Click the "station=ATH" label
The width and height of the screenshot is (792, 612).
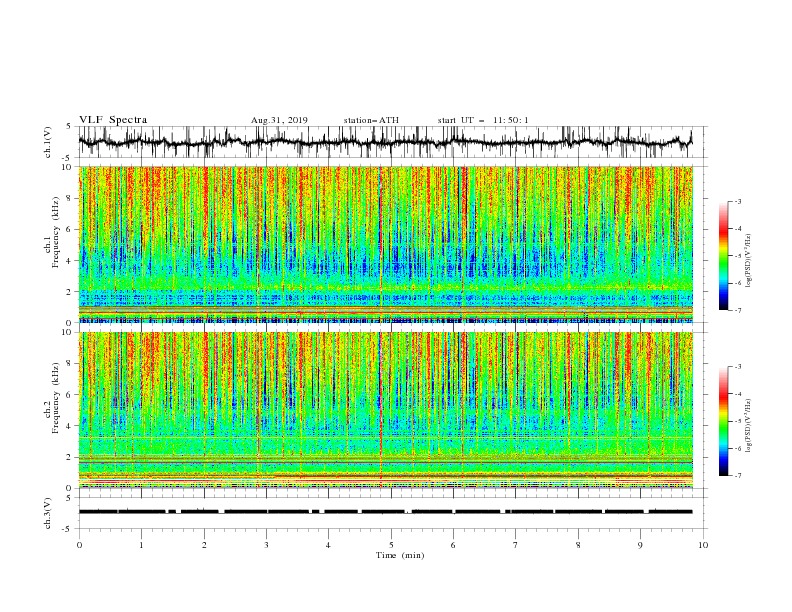(x=371, y=120)
